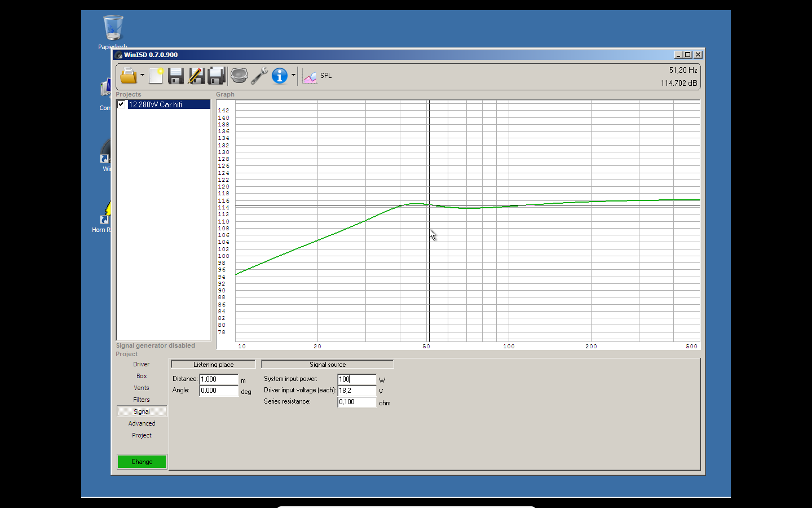
Task: Open a project with the folder icon
Action: [x=128, y=75]
